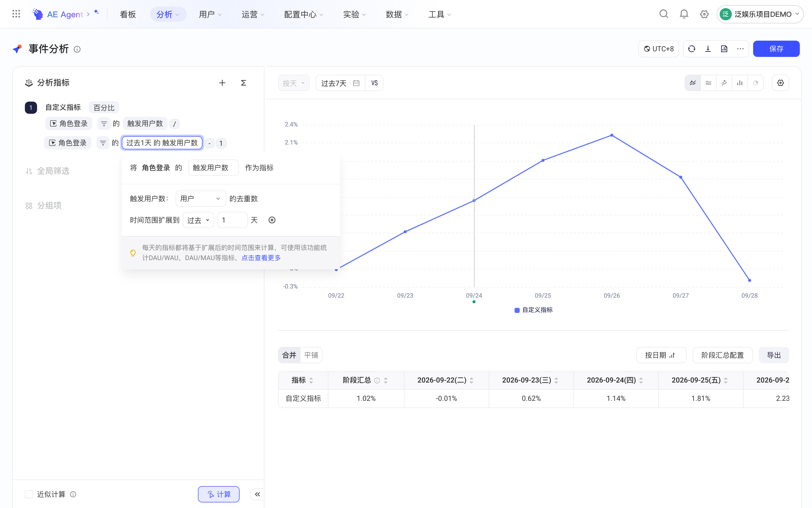Open the 过去 time direction dropdown

tap(198, 220)
